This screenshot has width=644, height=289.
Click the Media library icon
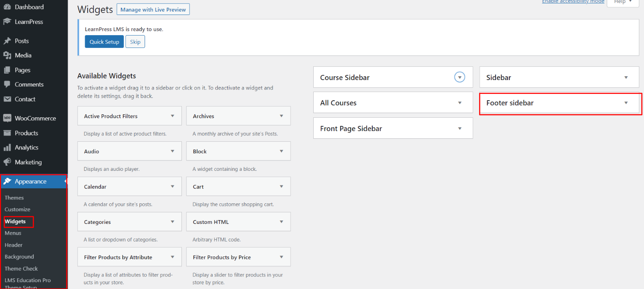coord(7,56)
